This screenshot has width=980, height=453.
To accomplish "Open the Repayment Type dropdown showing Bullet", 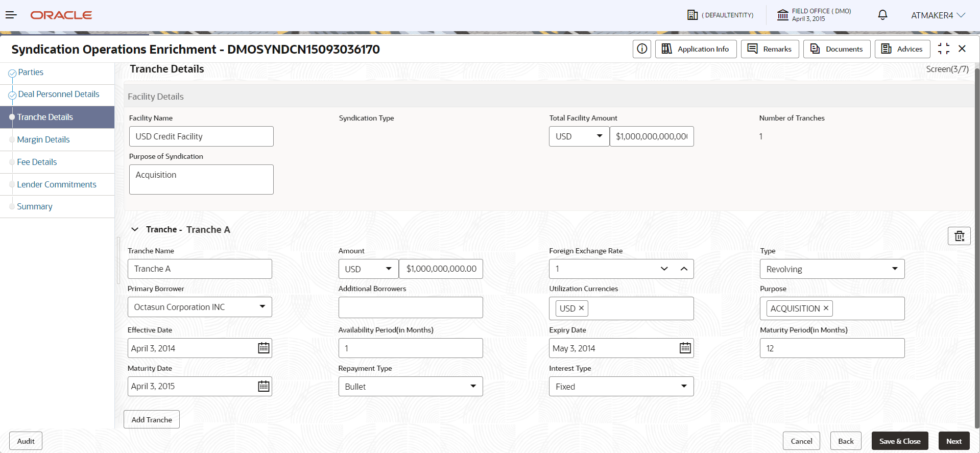I will click(x=411, y=386).
